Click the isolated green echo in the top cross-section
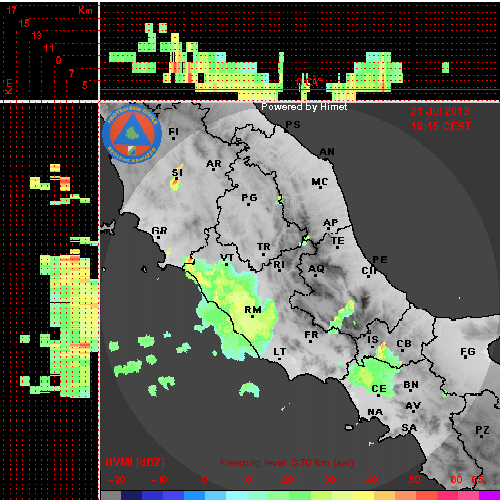The image size is (500, 500). [x=445, y=67]
